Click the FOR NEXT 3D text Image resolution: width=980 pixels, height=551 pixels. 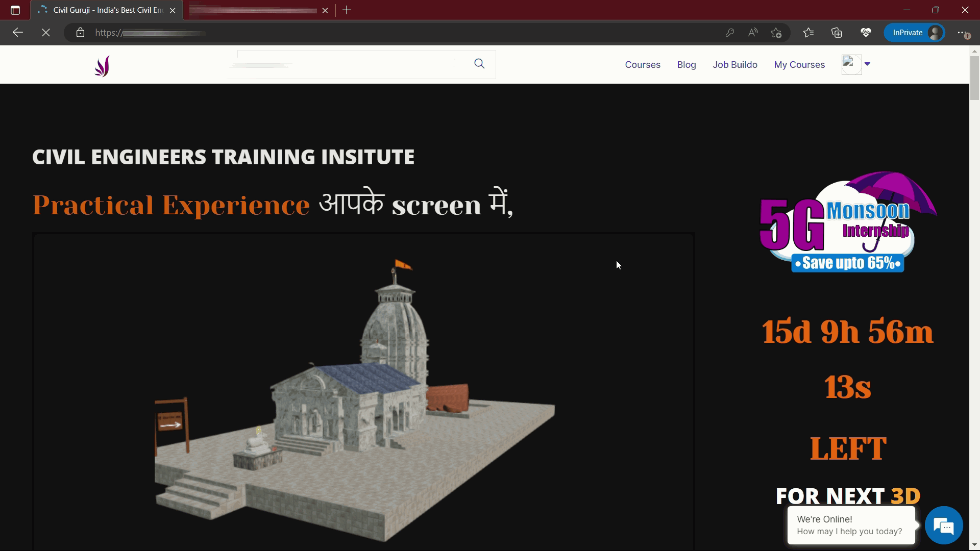pyautogui.click(x=848, y=496)
